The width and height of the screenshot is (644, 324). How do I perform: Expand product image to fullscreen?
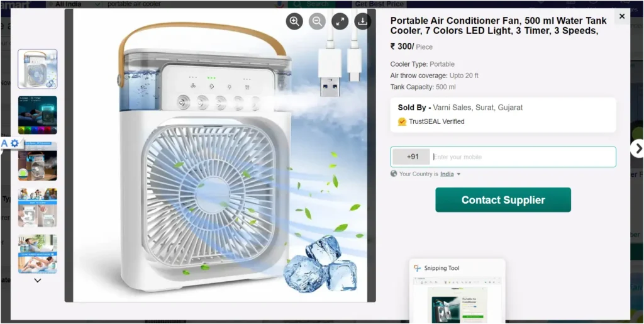340,21
